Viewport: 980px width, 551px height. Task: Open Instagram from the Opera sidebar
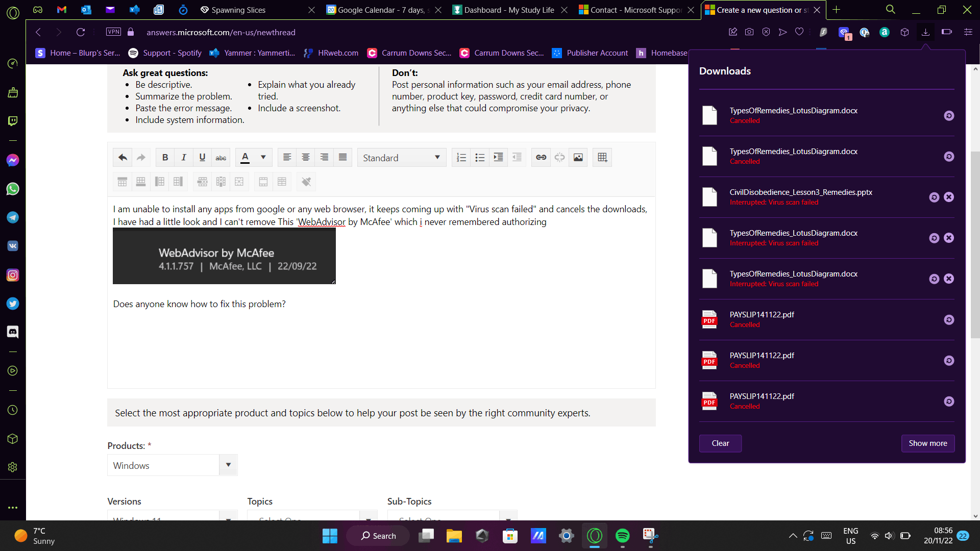(x=13, y=275)
